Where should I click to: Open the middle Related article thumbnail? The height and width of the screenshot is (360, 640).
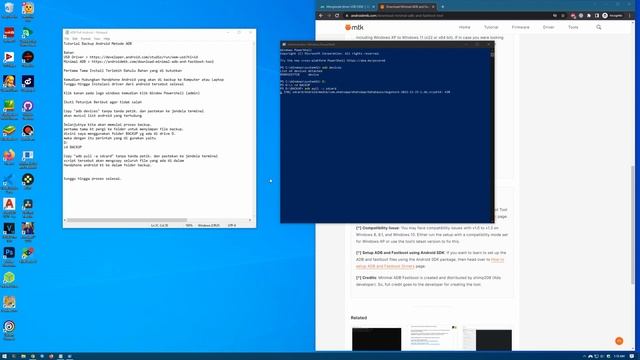[432, 338]
